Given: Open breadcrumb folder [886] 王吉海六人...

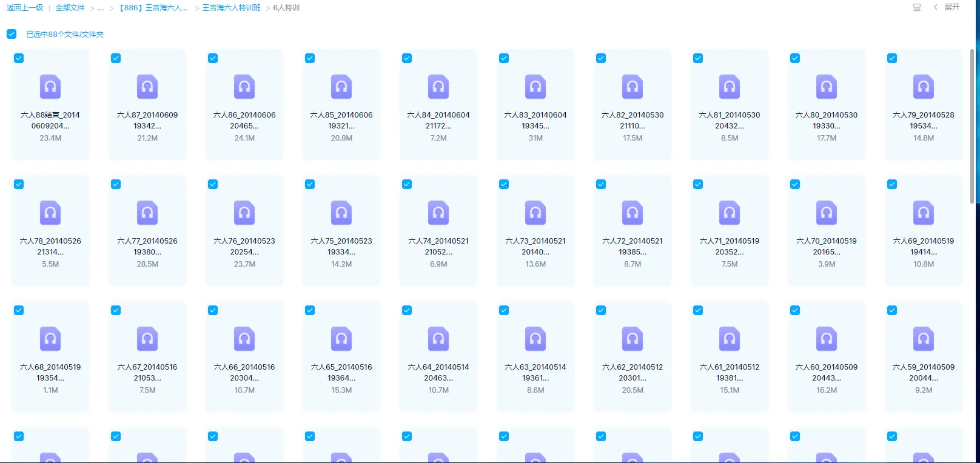Looking at the screenshot, I should (x=153, y=8).
